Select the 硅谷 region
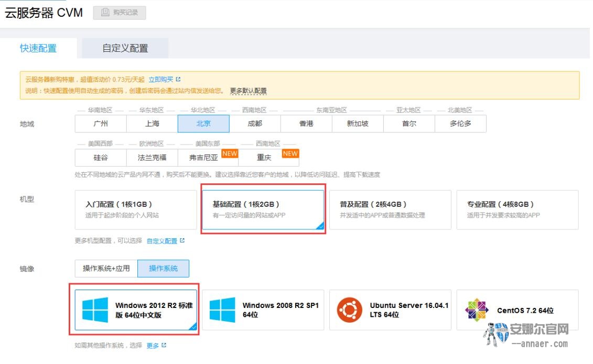 [101, 158]
